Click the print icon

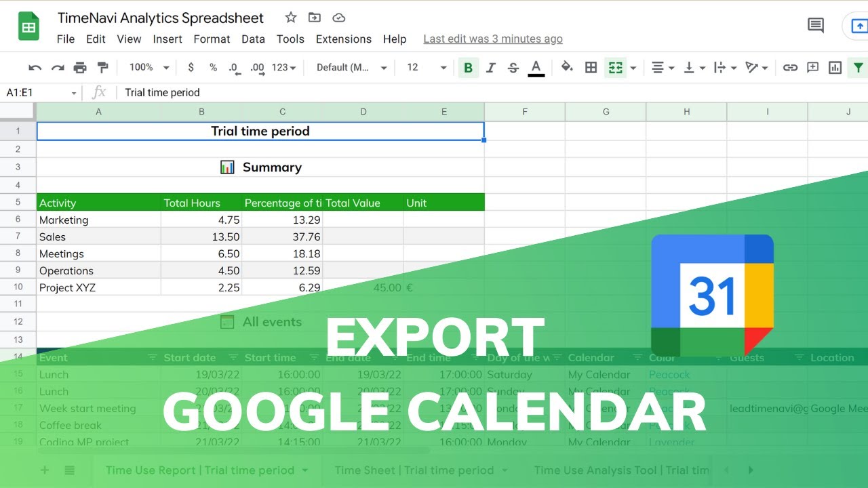click(x=80, y=67)
